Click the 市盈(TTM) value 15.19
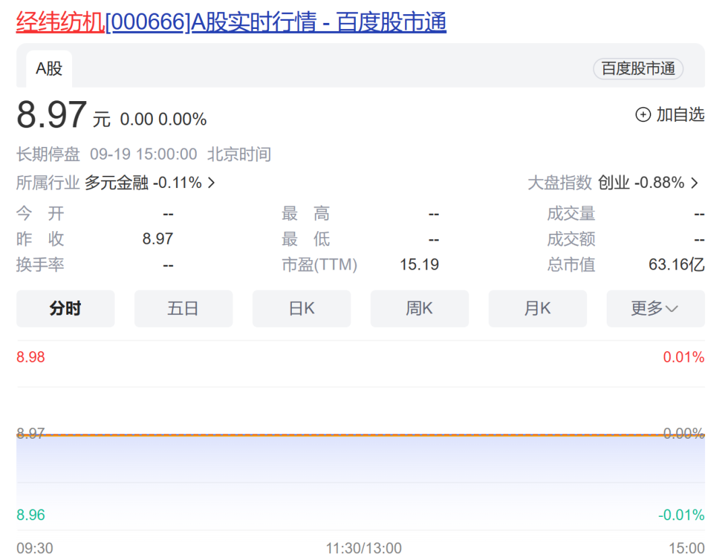Screen dimensions: 728x560 click(x=419, y=265)
